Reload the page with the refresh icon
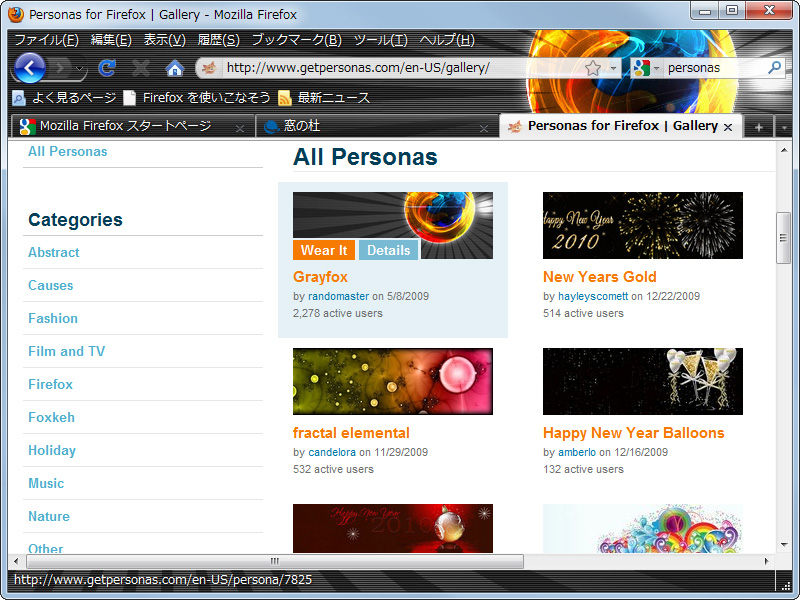 tap(107, 68)
